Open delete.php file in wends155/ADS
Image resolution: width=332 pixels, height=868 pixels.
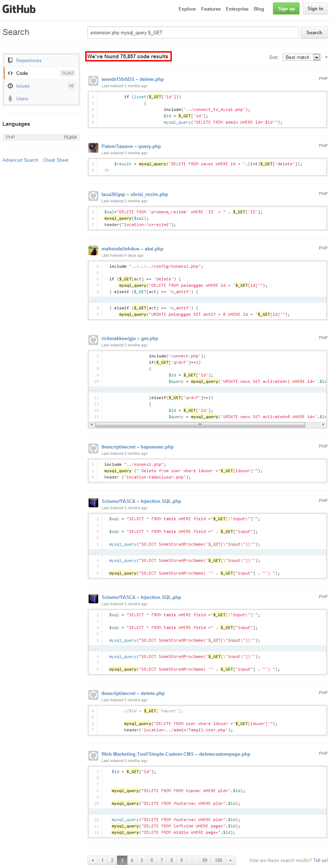152,79
